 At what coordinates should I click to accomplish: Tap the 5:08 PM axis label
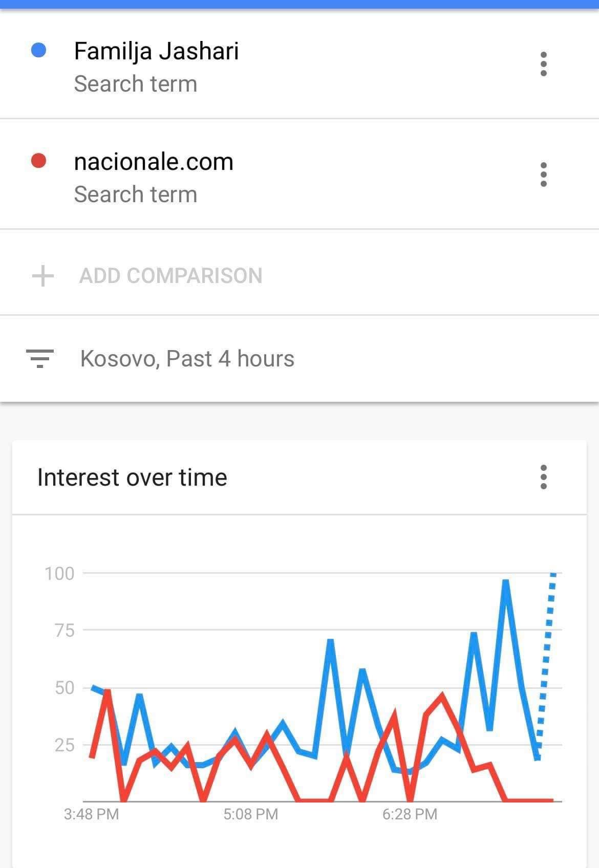(x=251, y=814)
